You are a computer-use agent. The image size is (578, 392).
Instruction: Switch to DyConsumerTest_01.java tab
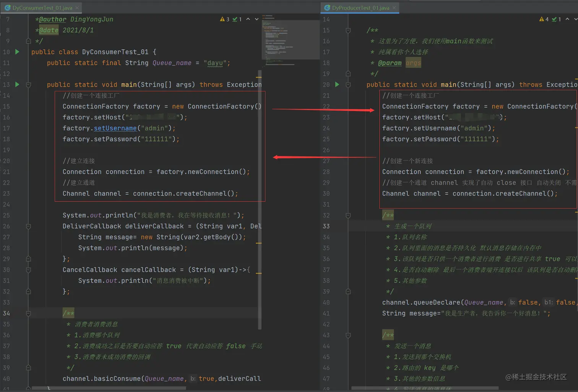42,8
